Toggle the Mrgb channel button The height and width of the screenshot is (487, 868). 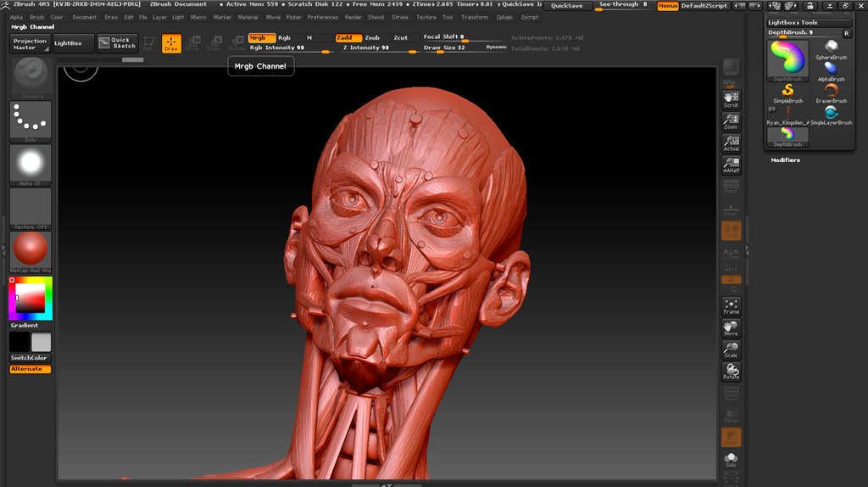pos(262,37)
